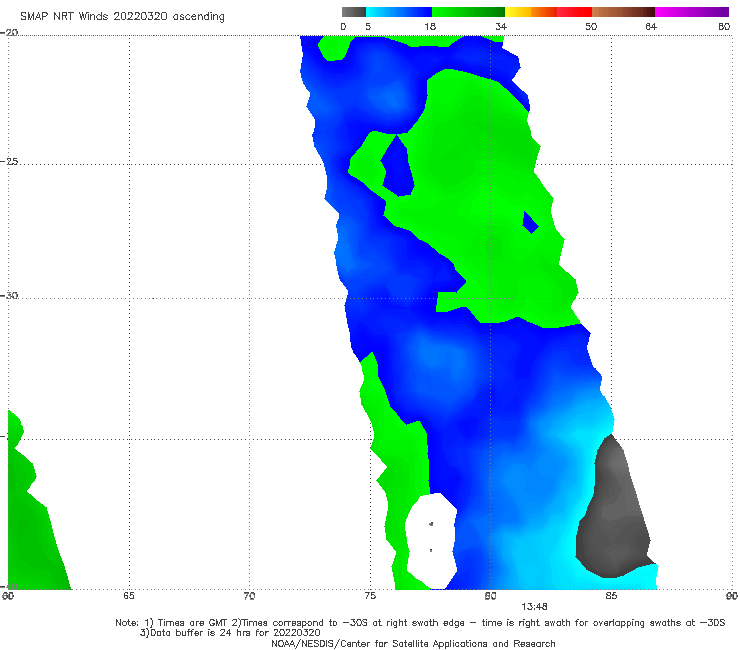
Task: Click the colorbar label '50'
Action: coord(591,26)
